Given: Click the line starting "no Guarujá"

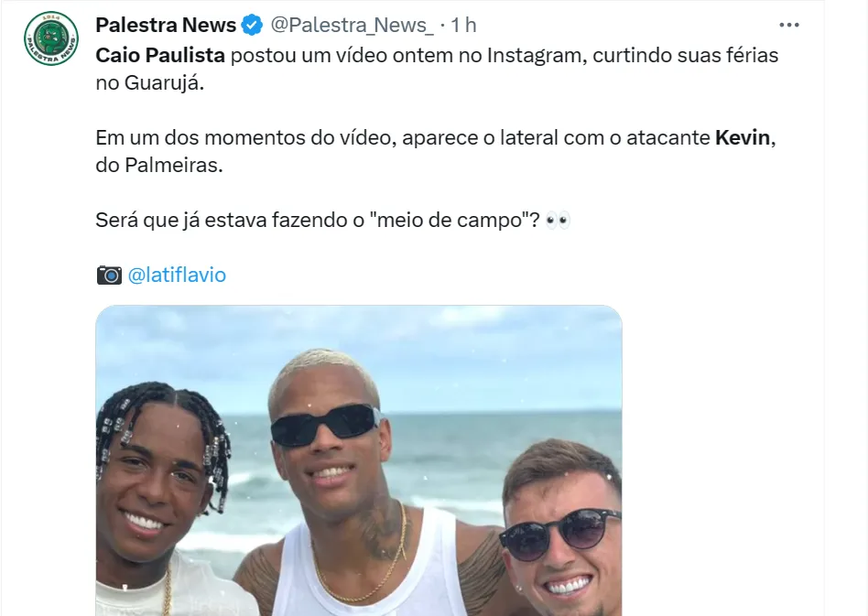Looking at the screenshot, I should [156, 82].
